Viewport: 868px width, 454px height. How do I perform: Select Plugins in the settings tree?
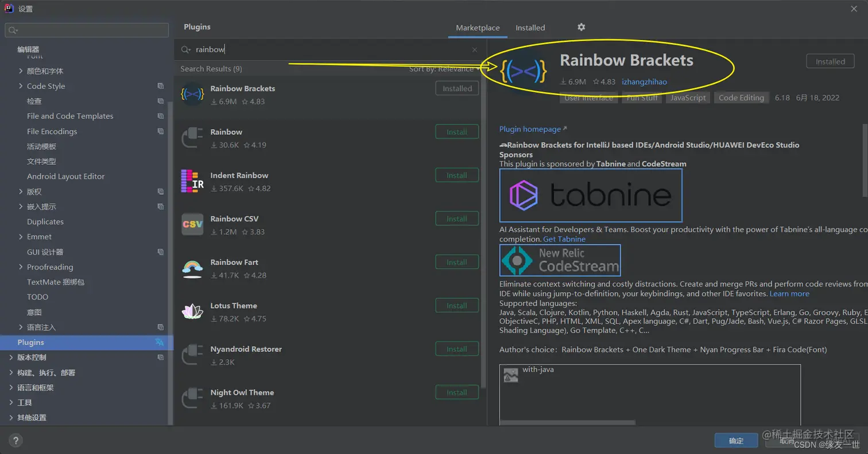[86, 342]
